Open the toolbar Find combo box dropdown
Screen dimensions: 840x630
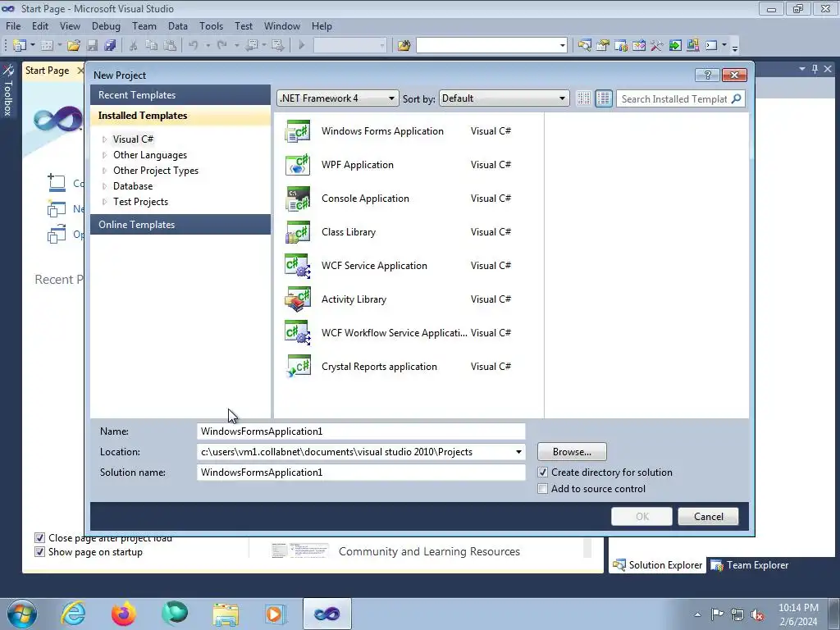[563, 46]
